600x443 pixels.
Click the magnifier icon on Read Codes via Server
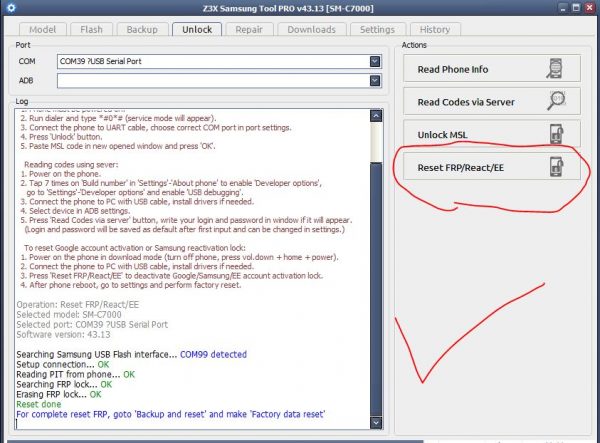(x=556, y=101)
